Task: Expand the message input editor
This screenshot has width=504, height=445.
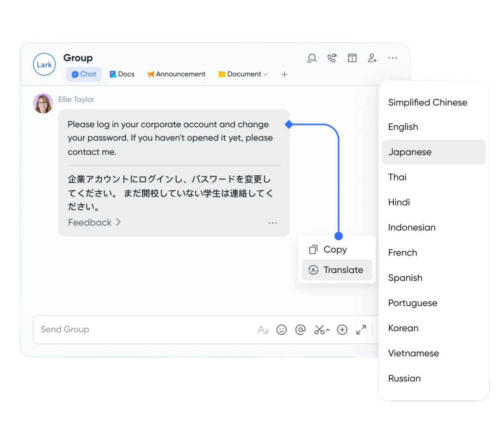Action: [361, 330]
